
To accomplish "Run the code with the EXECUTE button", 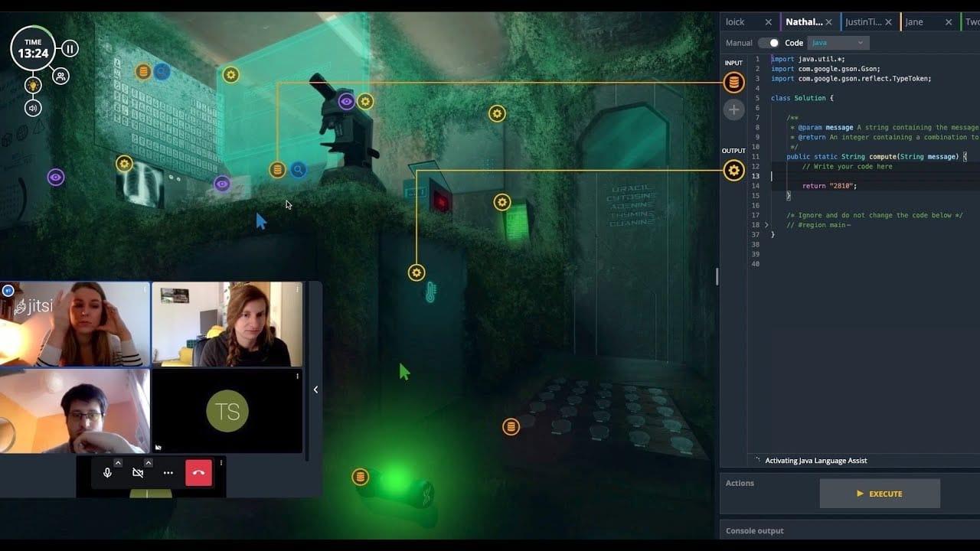I will [880, 494].
